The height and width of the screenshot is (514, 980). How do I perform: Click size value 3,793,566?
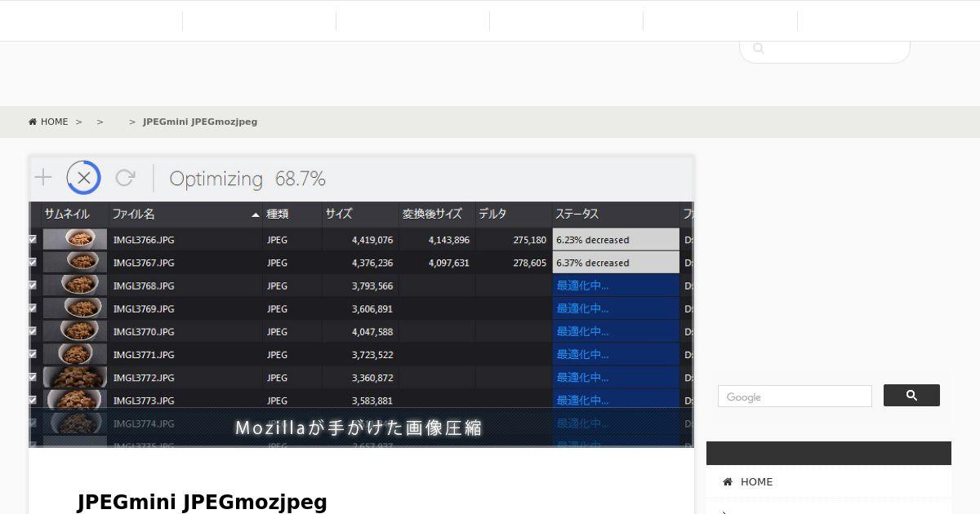[372, 286]
